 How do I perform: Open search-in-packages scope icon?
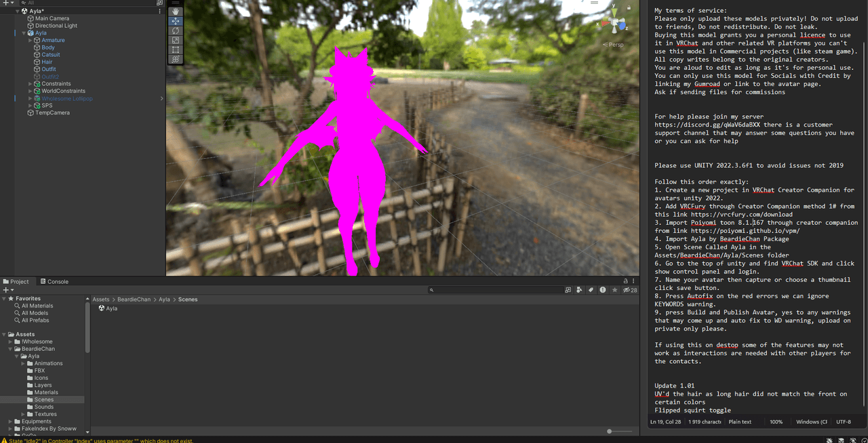click(568, 290)
